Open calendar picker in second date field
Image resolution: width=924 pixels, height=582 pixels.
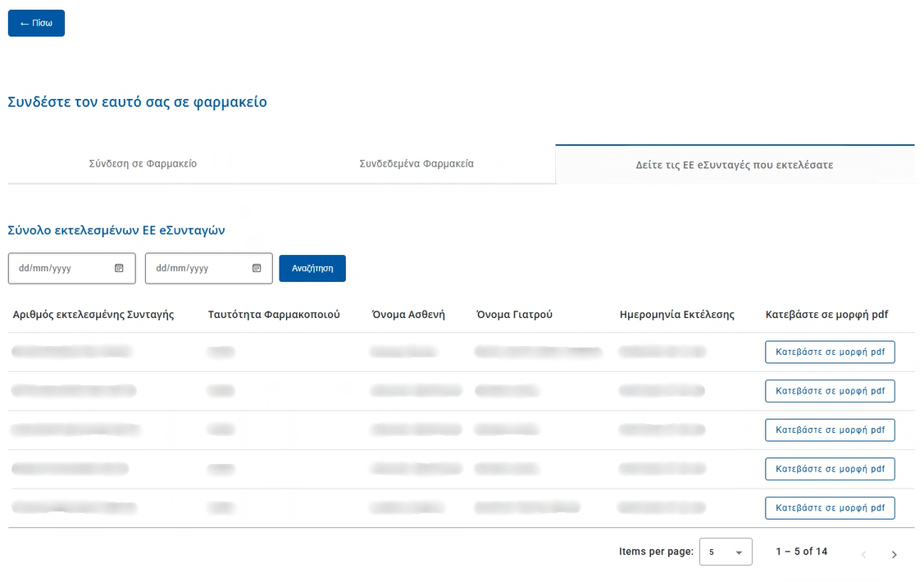[x=257, y=268]
